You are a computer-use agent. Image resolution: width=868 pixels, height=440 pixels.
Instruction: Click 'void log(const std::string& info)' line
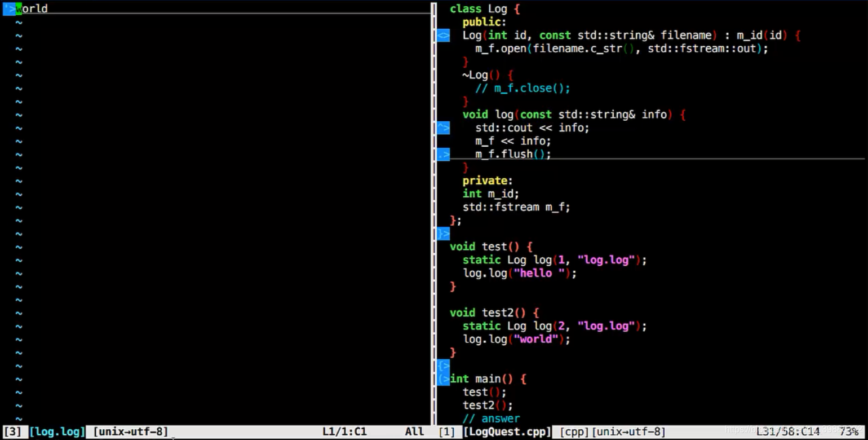[x=574, y=115]
